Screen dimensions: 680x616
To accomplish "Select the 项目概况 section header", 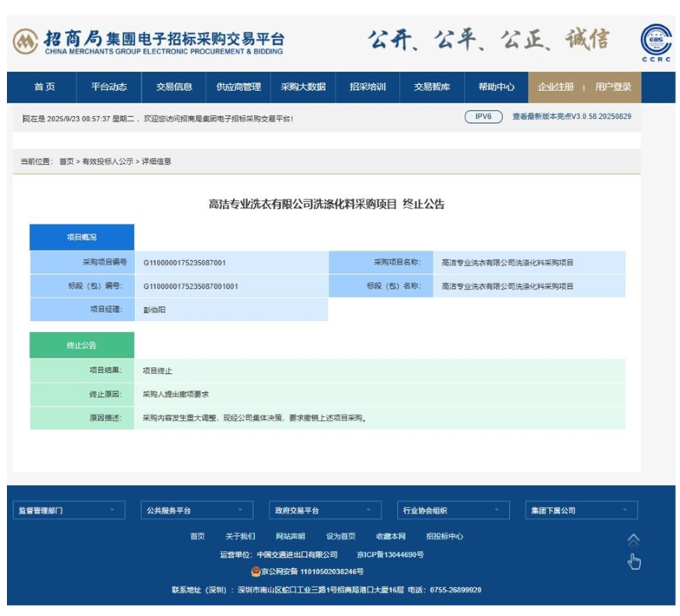I will [81, 237].
